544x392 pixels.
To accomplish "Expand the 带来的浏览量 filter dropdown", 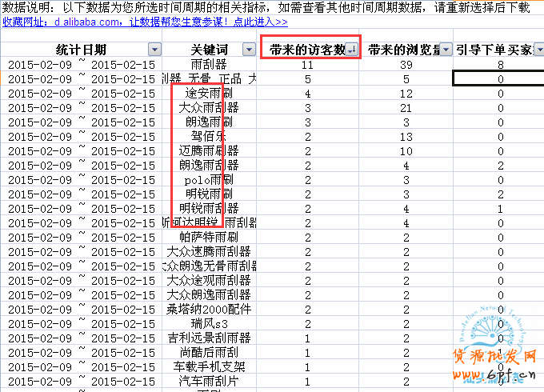I will point(446,50).
